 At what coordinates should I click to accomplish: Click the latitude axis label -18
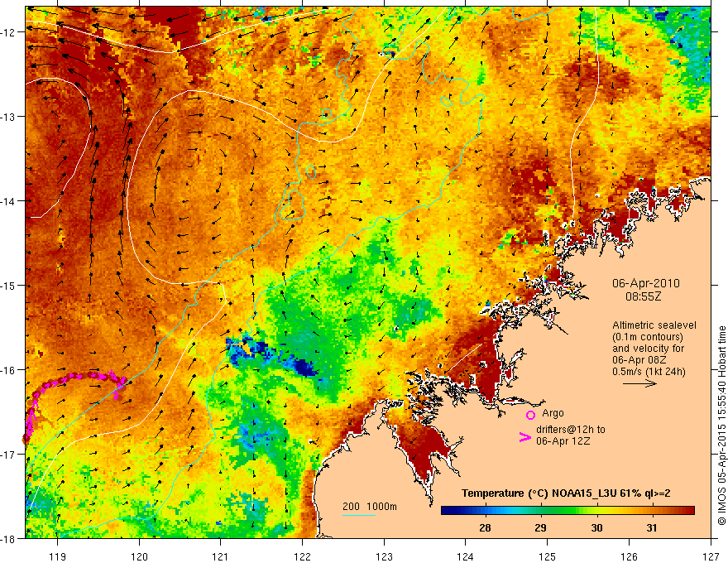tap(8, 539)
